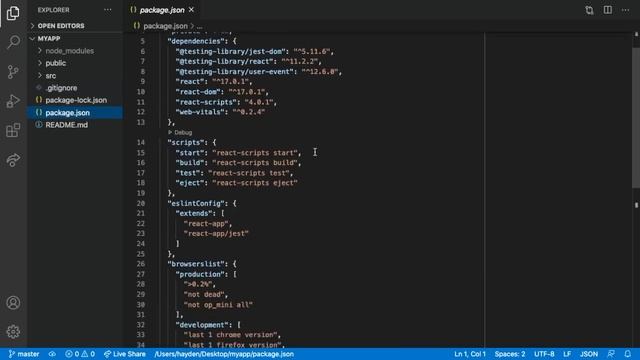This screenshot has width=640, height=360.
Task: Open the Manage gear icon
Action: click(x=13, y=331)
